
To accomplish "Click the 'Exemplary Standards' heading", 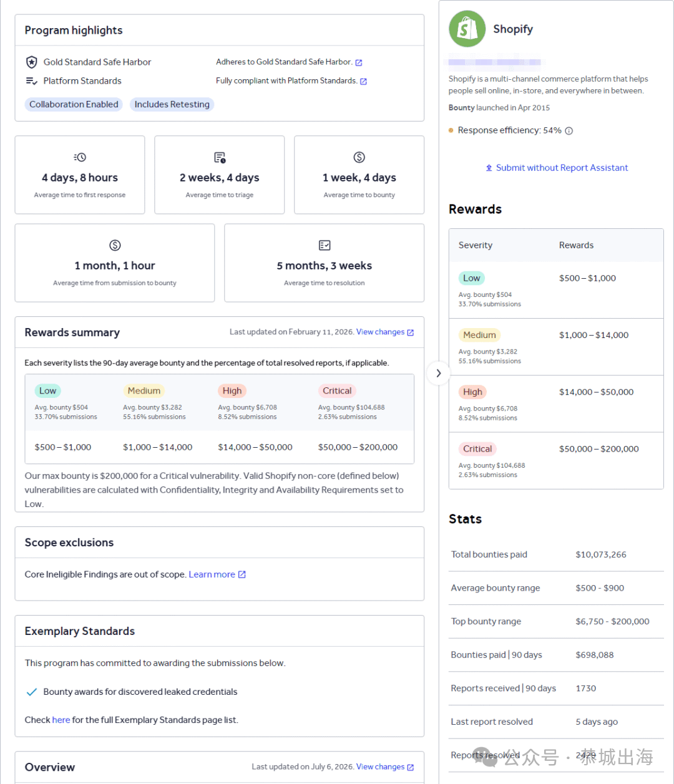I will (x=80, y=631).
